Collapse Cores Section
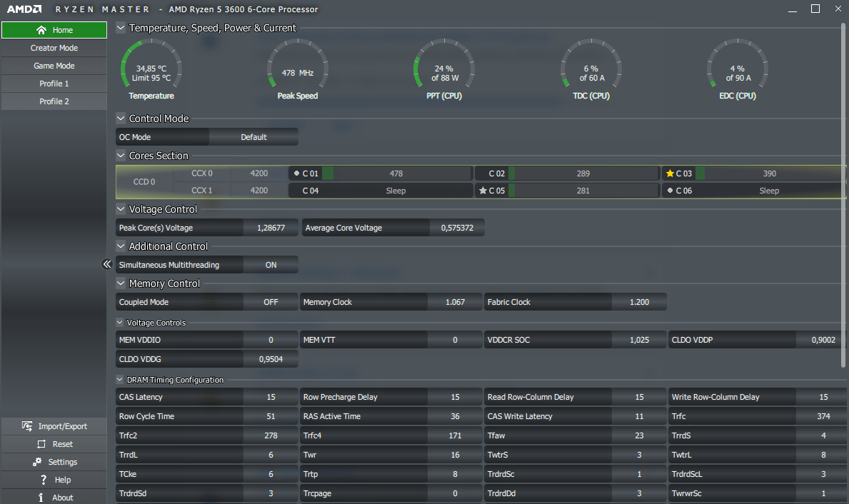Screen dimensions: 849x504 tap(121, 156)
